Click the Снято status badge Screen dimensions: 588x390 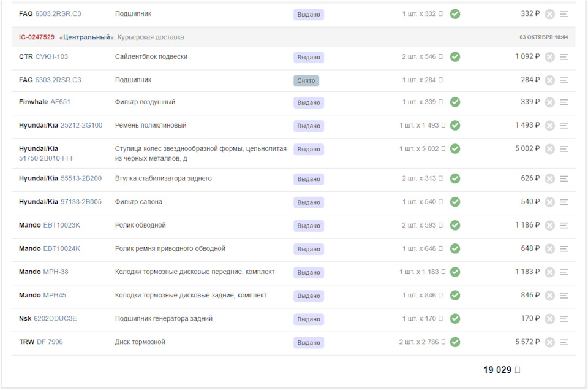coord(306,81)
